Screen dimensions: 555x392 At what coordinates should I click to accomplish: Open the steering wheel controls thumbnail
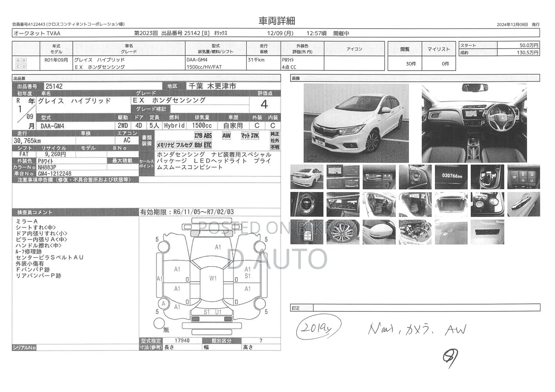click(415, 177)
